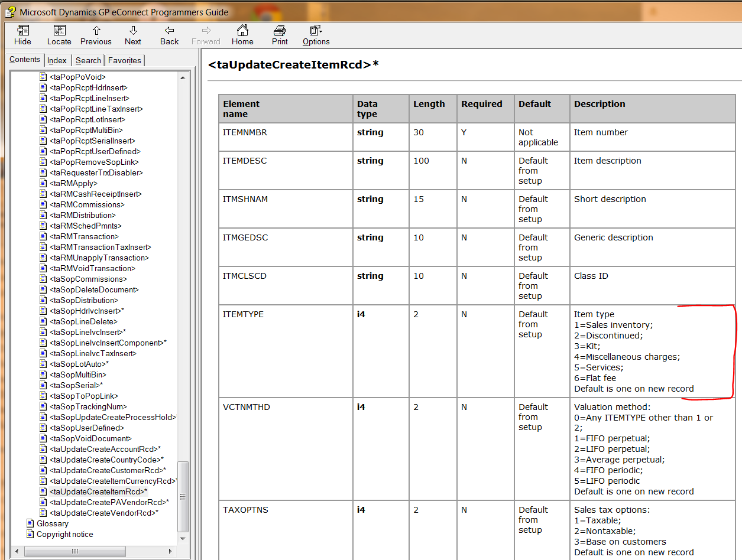The height and width of the screenshot is (560, 742).
Task: Click the page icon beside taPopPoVoid
Action: click(43, 77)
